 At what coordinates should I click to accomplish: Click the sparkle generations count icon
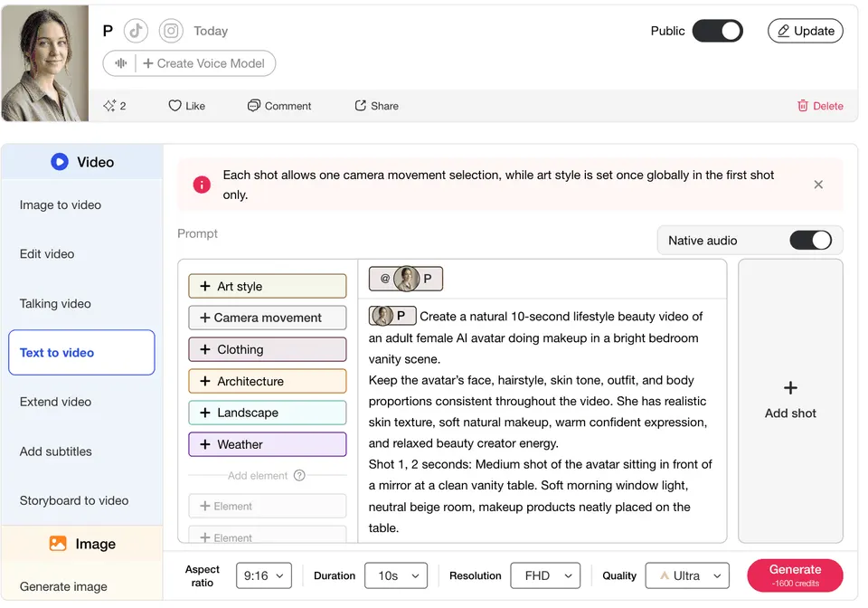click(109, 105)
